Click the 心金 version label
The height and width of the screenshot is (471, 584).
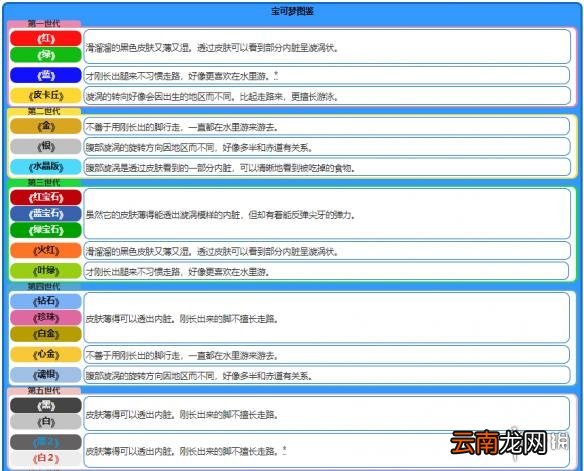pyautogui.click(x=46, y=354)
